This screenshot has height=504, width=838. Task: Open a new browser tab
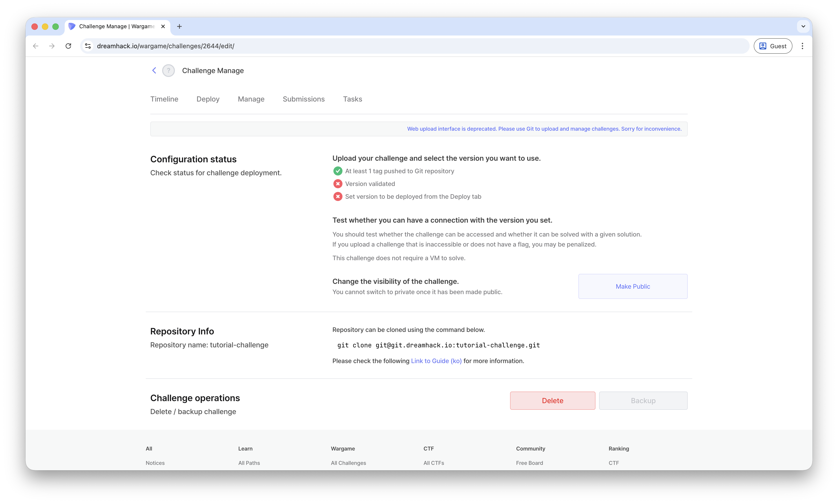179,26
